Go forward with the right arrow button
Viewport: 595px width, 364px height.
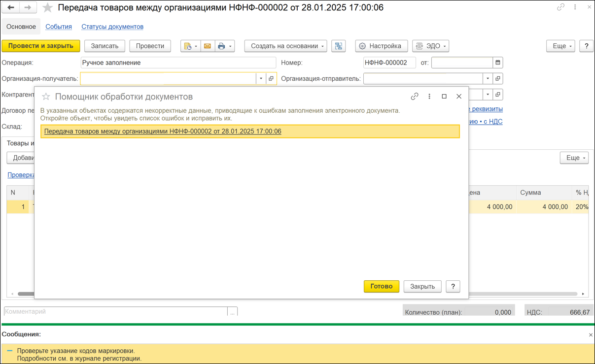(x=28, y=7)
